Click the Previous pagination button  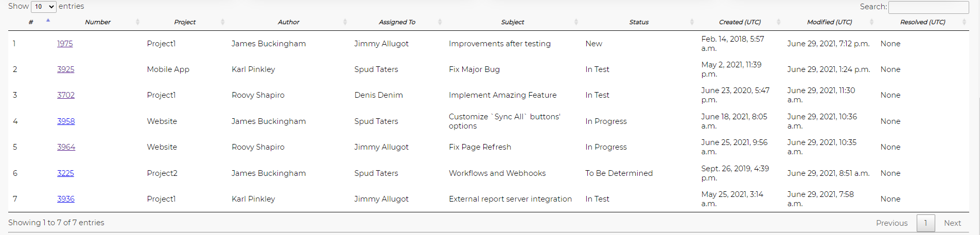[x=891, y=223]
